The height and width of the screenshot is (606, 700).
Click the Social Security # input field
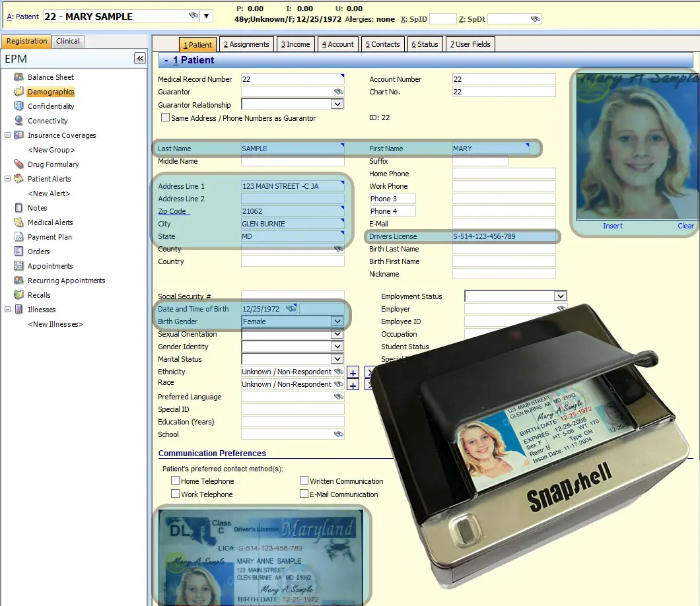tap(293, 296)
